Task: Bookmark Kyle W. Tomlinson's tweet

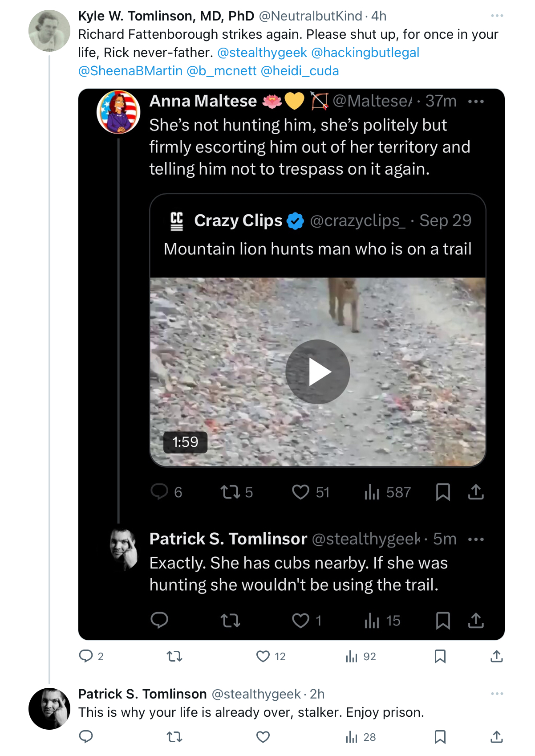Action: (x=440, y=656)
